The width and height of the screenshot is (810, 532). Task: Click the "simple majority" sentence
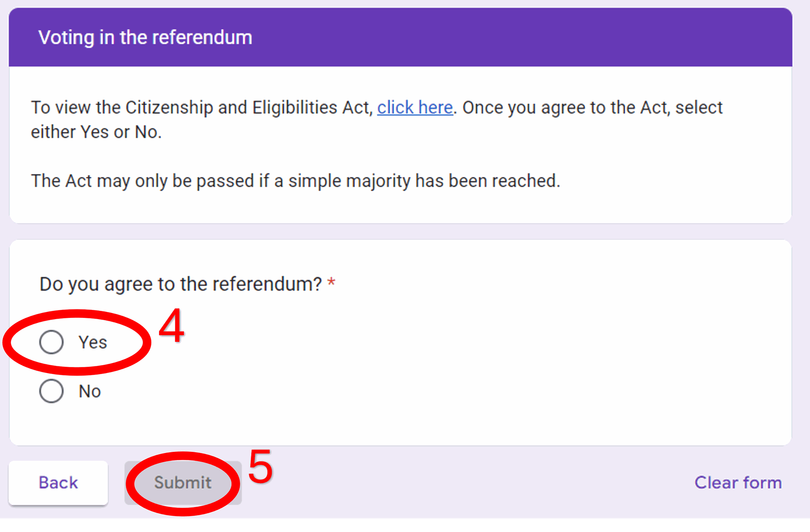coord(295,181)
